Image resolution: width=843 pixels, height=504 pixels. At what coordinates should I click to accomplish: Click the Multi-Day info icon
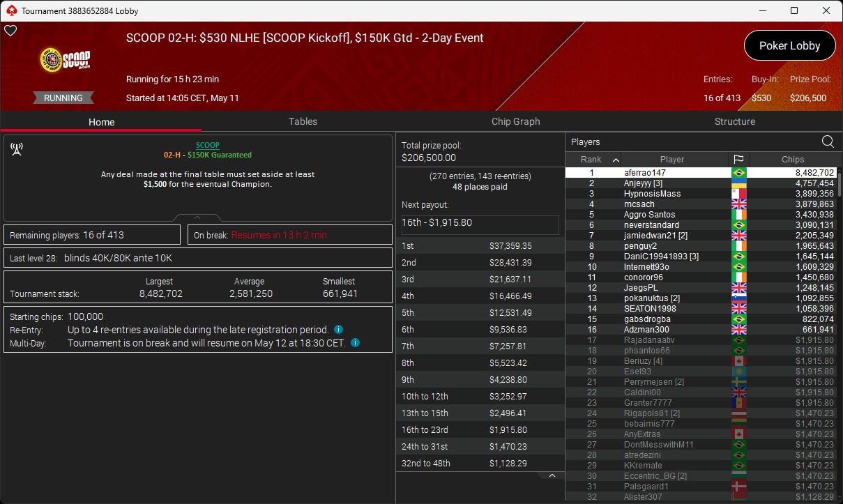point(355,342)
